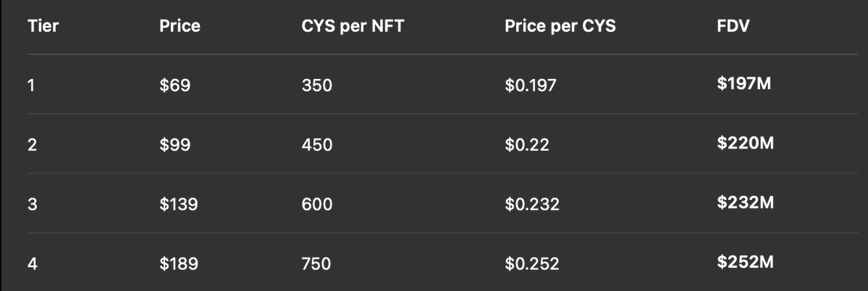Click the Tier column header
868x291 pixels.
coord(43,26)
